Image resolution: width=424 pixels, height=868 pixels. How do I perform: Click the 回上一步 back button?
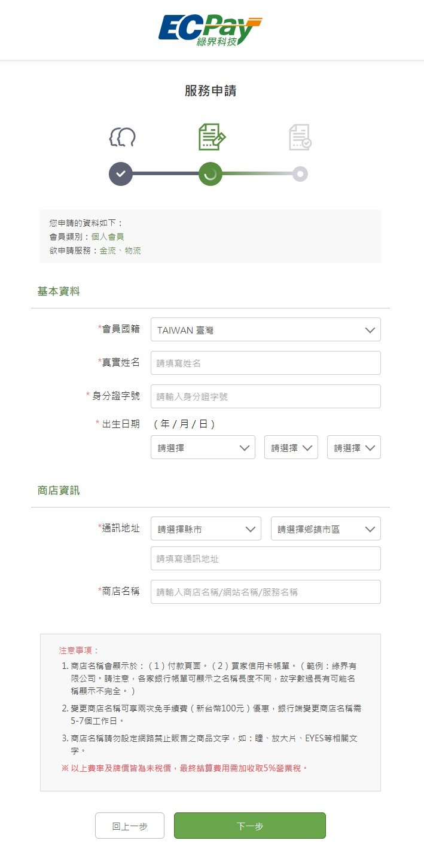coord(130,826)
